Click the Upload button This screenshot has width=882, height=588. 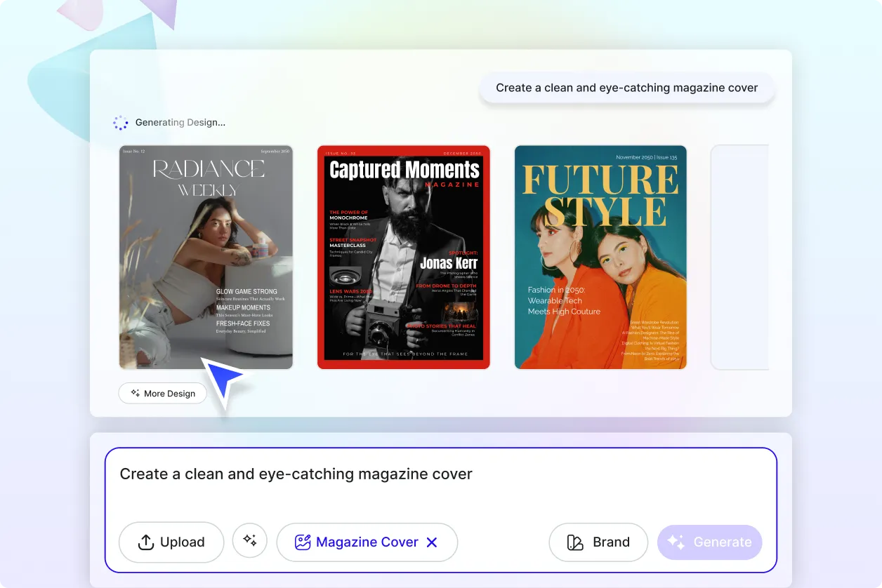171,542
